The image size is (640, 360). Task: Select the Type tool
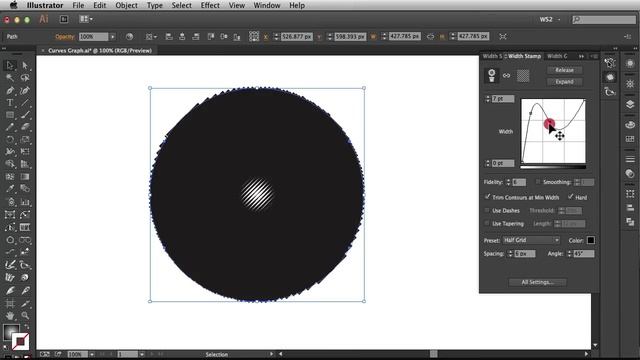coord(10,103)
